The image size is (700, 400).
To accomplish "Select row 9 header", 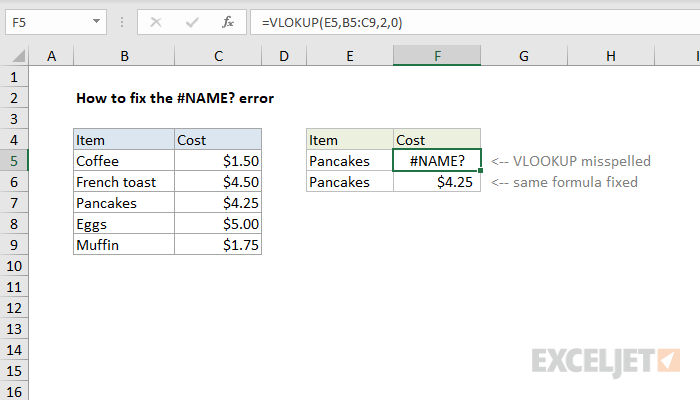I will click(x=14, y=245).
